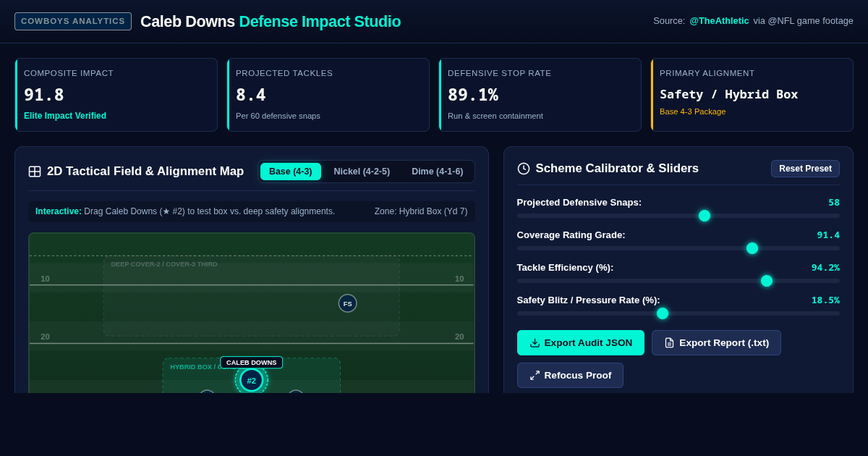Click the 'Elite Impact Verified' text

click(65, 116)
